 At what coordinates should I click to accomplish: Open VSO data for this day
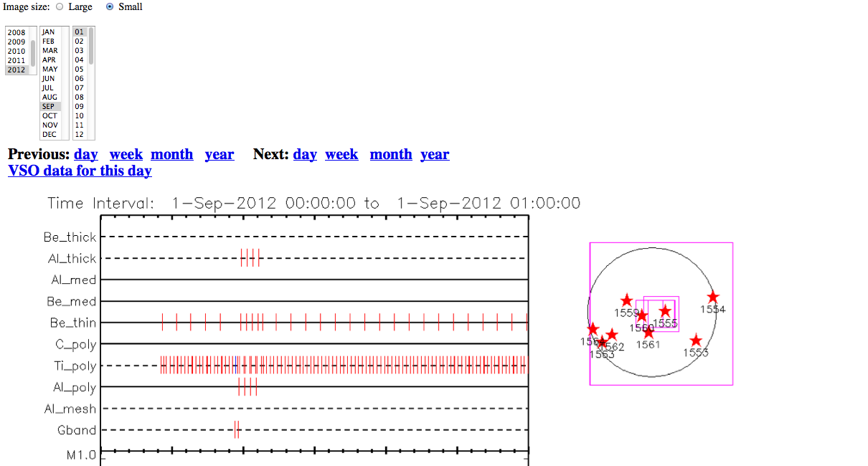tap(80, 171)
